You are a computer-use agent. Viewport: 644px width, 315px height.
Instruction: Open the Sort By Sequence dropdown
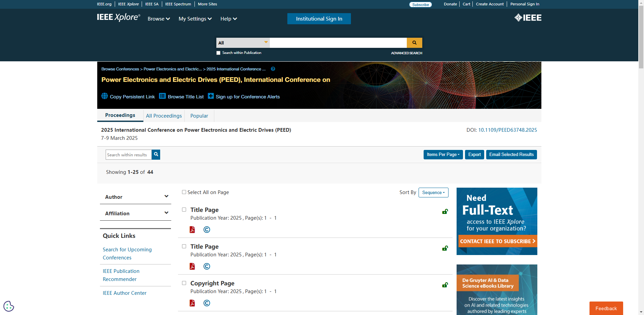pyautogui.click(x=433, y=193)
